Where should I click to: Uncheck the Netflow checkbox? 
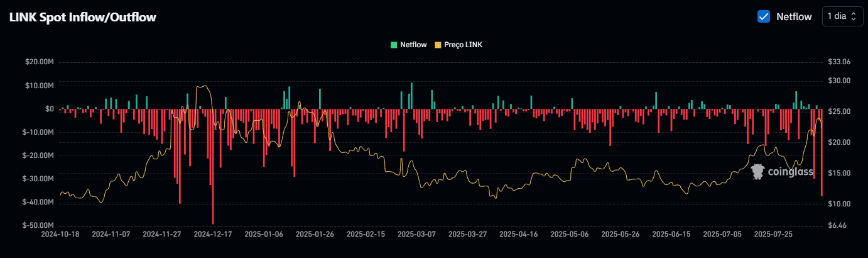pyautogui.click(x=764, y=17)
